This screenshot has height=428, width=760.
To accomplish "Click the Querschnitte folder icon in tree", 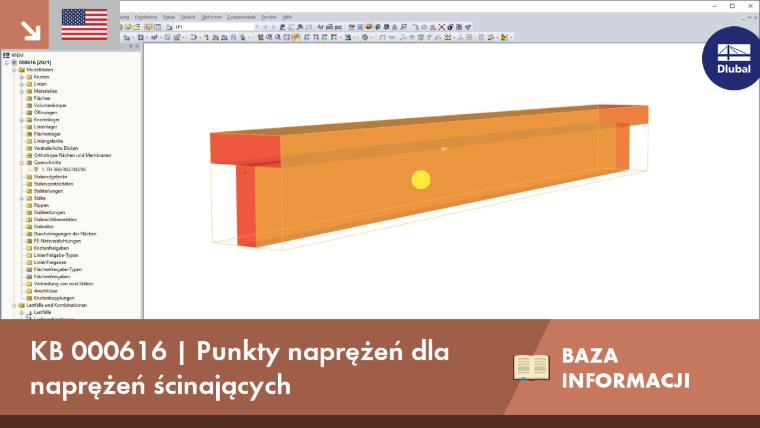I will point(29,162).
